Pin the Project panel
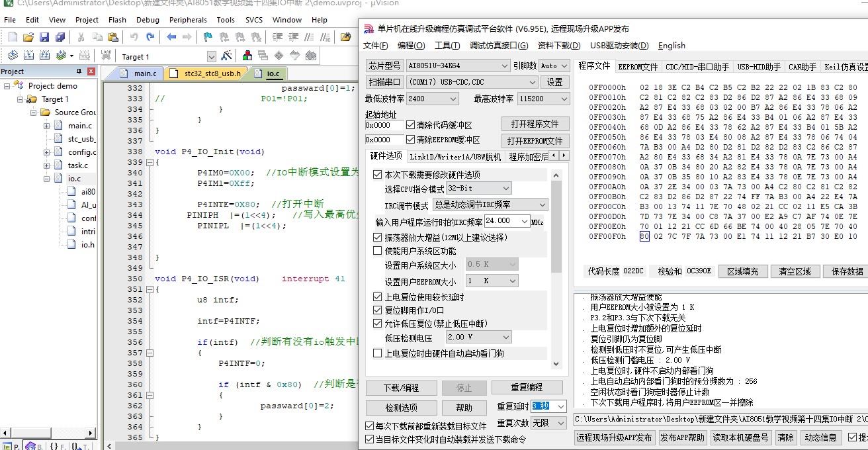The width and height of the screenshot is (868, 450). [79, 71]
